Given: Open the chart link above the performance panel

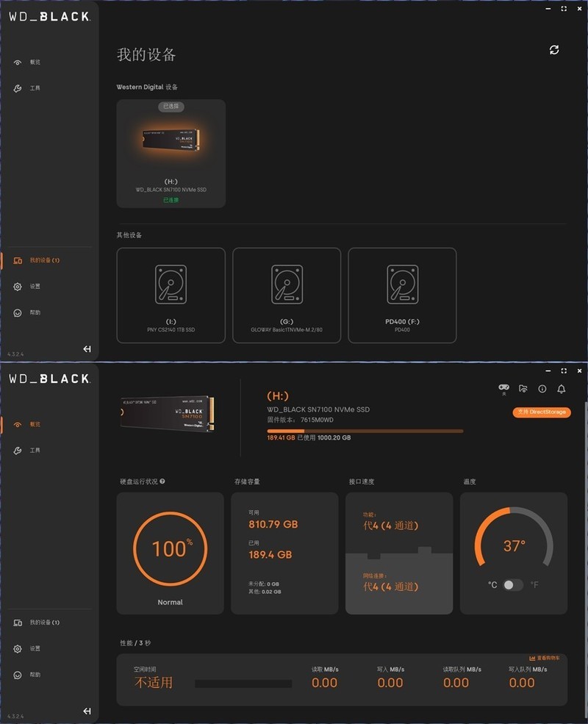Looking at the screenshot, I should click(x=545, y=658).
